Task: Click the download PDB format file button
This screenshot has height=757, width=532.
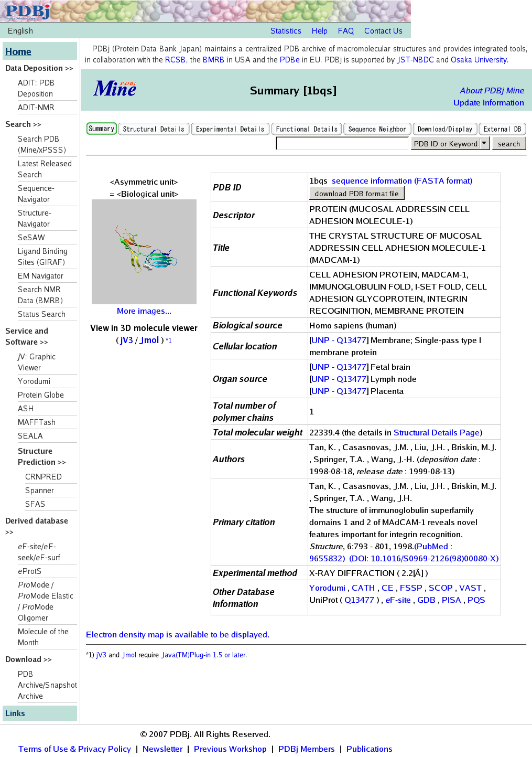Action: coord(356,194)
